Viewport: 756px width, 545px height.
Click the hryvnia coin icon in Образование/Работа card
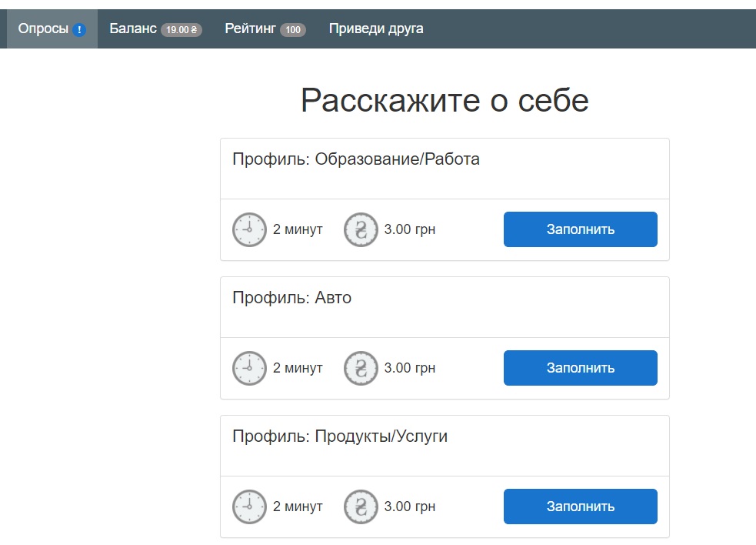pos(361,229)
